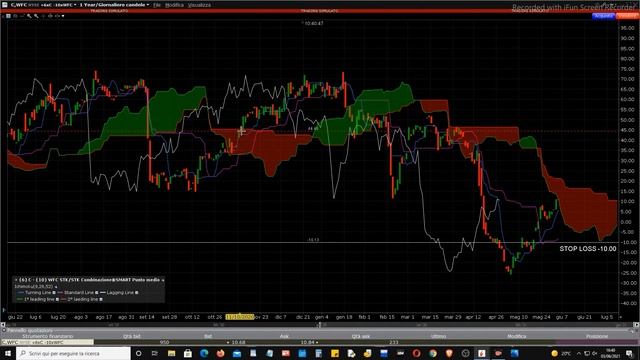
Task: Click the Windows taskbar search box
Action: tap(73, 353)
